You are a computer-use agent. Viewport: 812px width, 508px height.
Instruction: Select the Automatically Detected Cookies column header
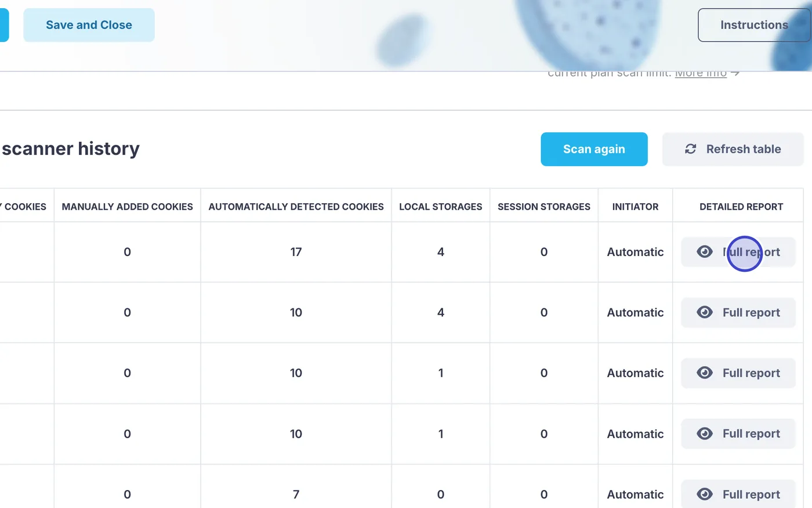296,207
